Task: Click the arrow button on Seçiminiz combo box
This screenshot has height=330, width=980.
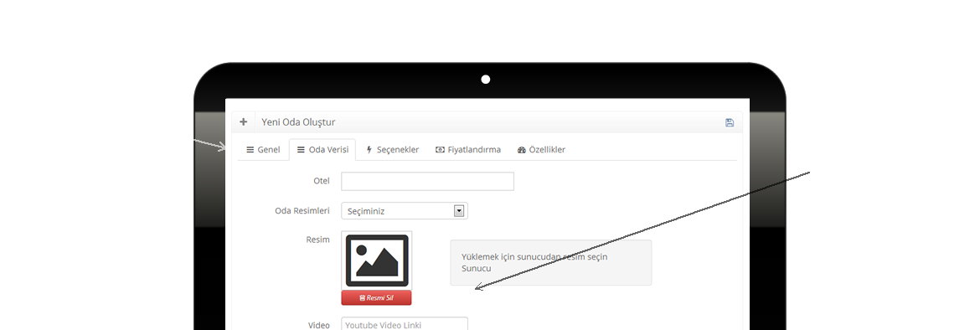Action: click(x=459, y=210)
